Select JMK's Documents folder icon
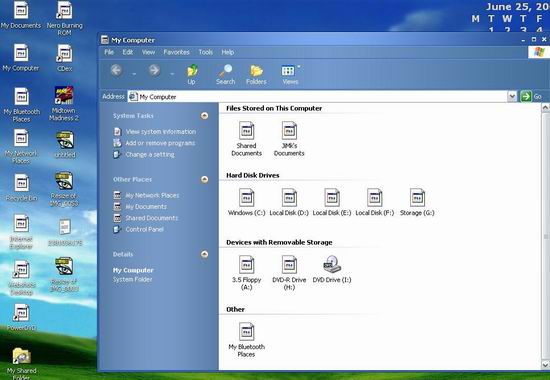 [289, 139]
